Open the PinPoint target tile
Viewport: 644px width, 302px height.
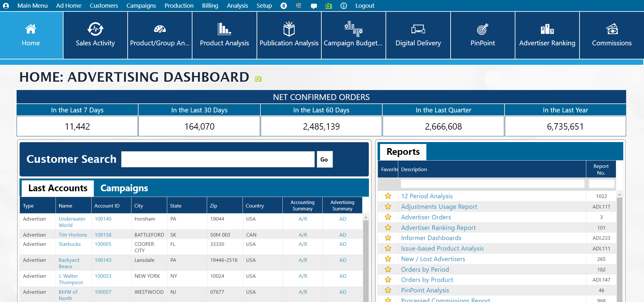(x=483, y=35)
